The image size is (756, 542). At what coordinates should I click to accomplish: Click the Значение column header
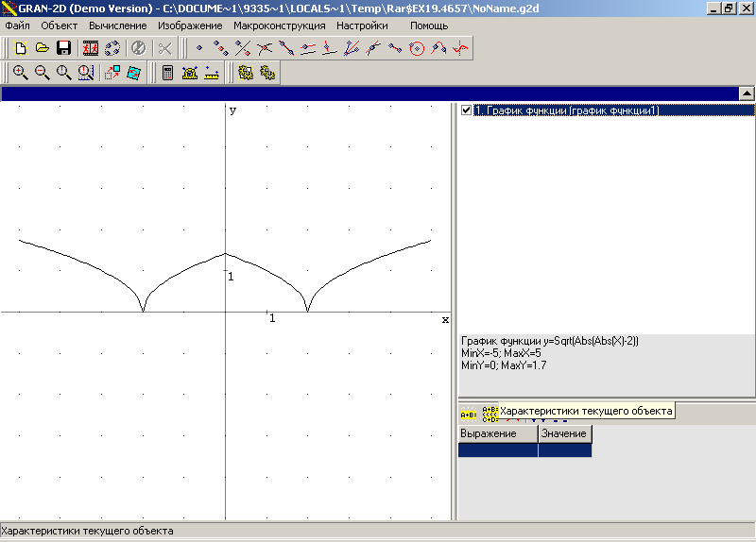coord(564,433)
